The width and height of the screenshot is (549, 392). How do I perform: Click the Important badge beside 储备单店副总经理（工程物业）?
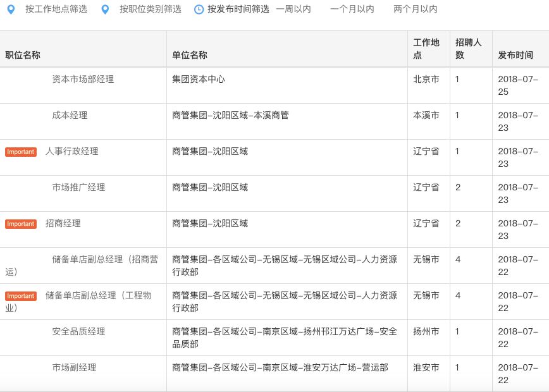(x=20, y=296)
